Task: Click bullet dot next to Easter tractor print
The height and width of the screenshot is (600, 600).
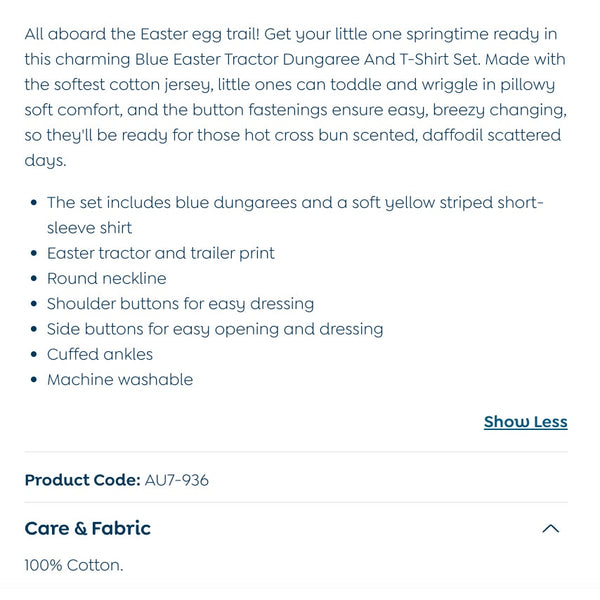Action: 33,254
